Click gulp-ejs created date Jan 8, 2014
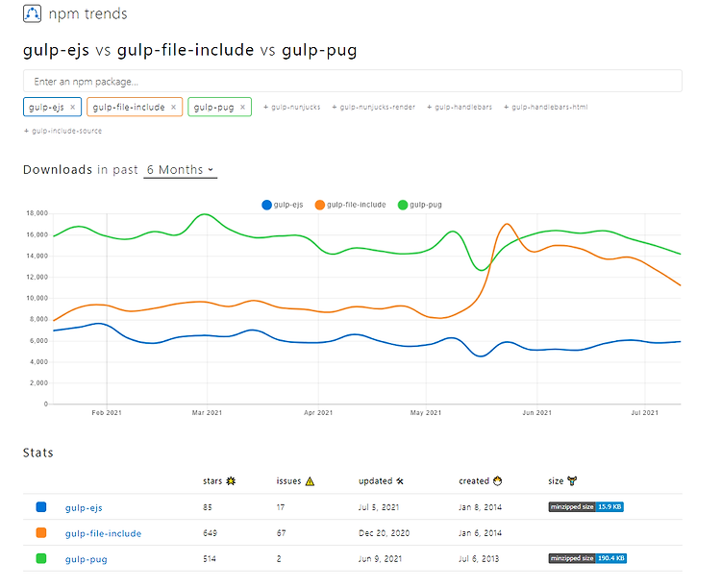 (480, 507)
